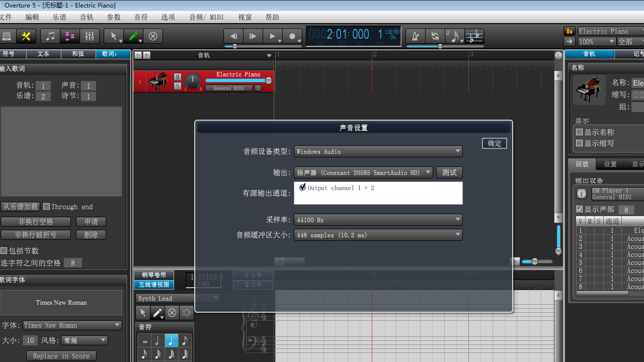This screenshot has height=362, width=644.
Task: Click the speaker audition icon in the note editor
Action: [x=187, y=313]
